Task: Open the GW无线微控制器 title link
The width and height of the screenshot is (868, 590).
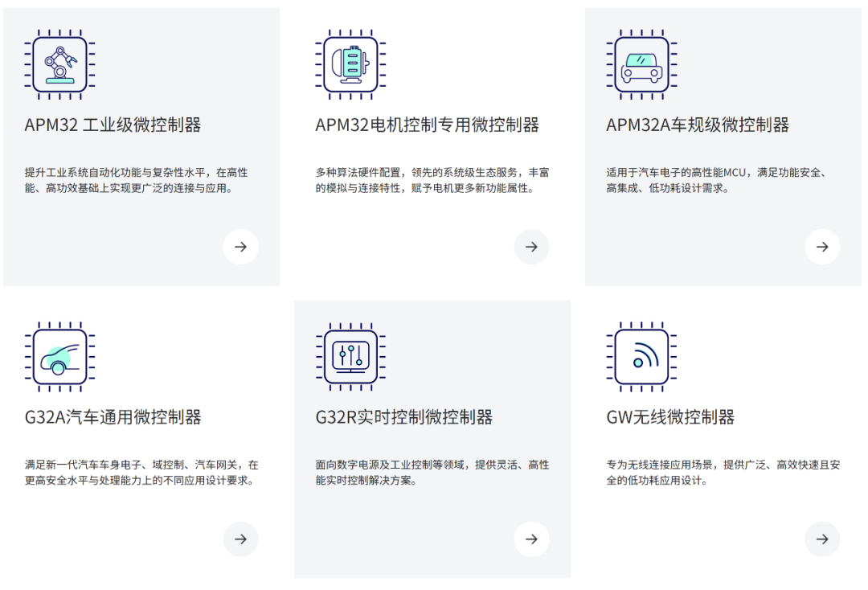Action: [671, 417]
